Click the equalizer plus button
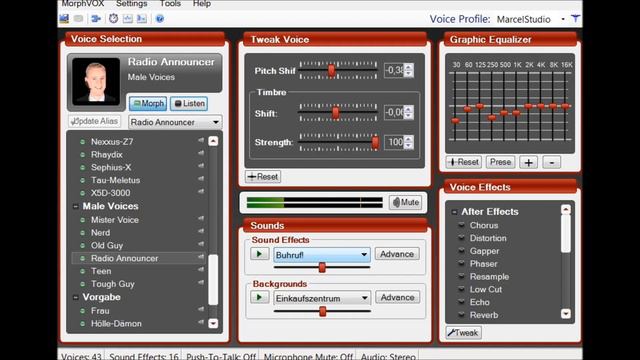 pos(528,162)
